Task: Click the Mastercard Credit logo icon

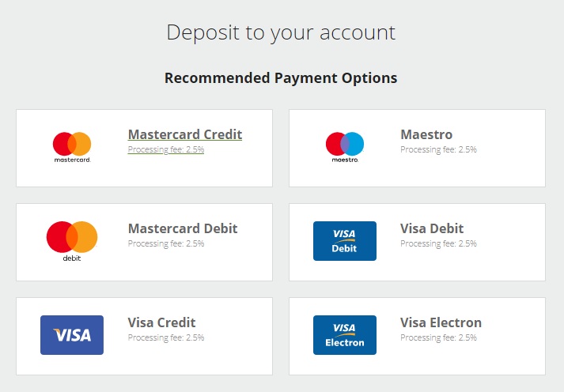Action: point(72,147)
